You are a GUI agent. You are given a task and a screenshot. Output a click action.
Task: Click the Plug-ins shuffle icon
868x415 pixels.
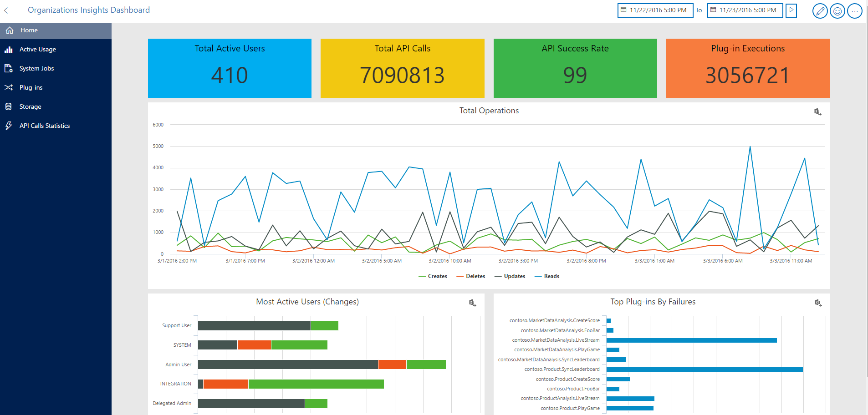pyautogui.click(x=9, y=87)
